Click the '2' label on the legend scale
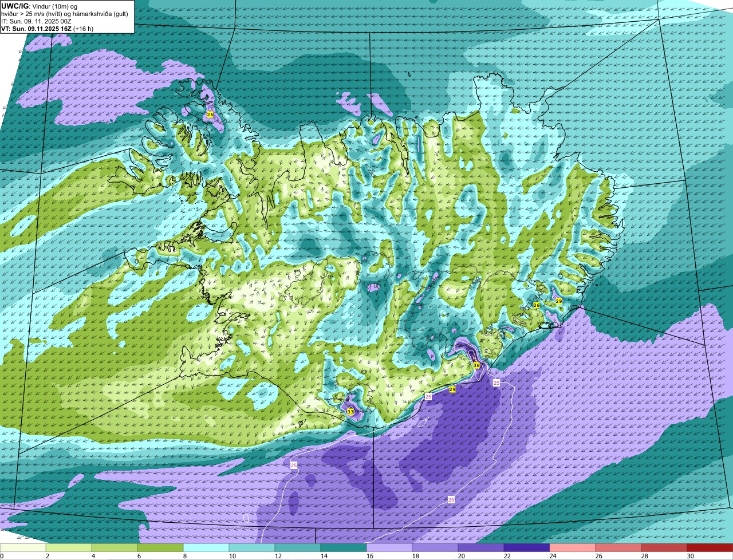Viewport: 733px width, 560px height. click(x=47, y=557)
